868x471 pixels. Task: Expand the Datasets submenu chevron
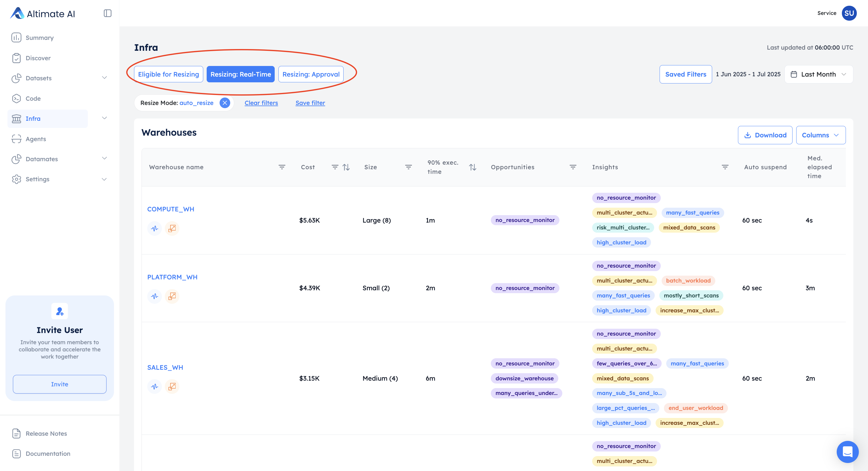104,78
